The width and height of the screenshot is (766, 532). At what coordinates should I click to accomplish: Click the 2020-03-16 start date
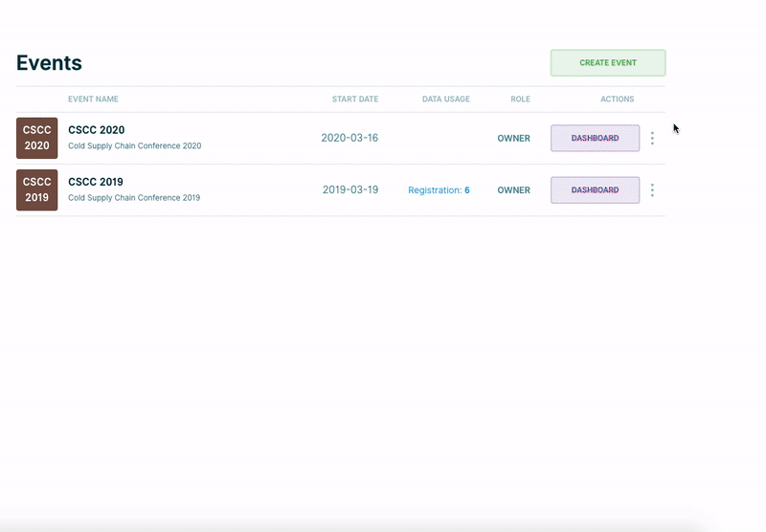(x=349, y=138)
